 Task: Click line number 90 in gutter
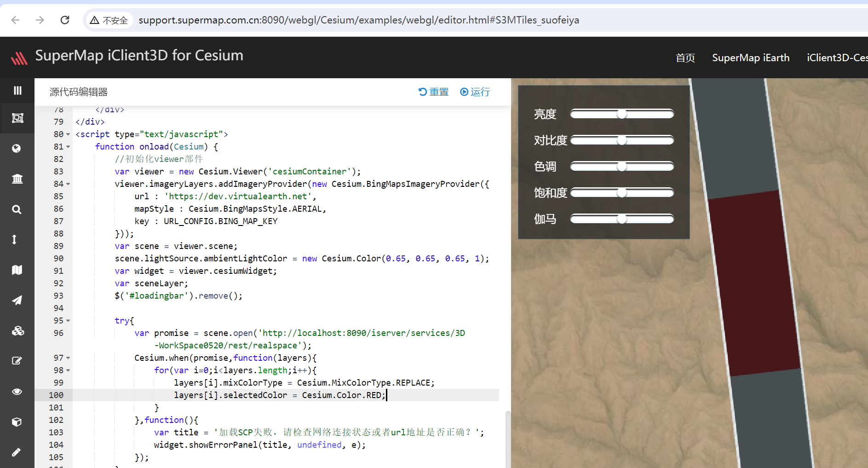[x=58, y=259]
